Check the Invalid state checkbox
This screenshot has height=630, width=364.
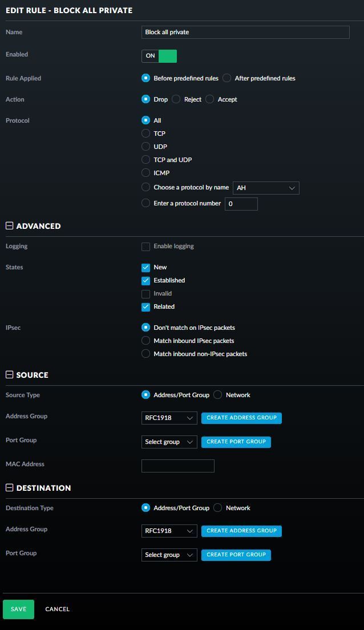pos(146,294)
